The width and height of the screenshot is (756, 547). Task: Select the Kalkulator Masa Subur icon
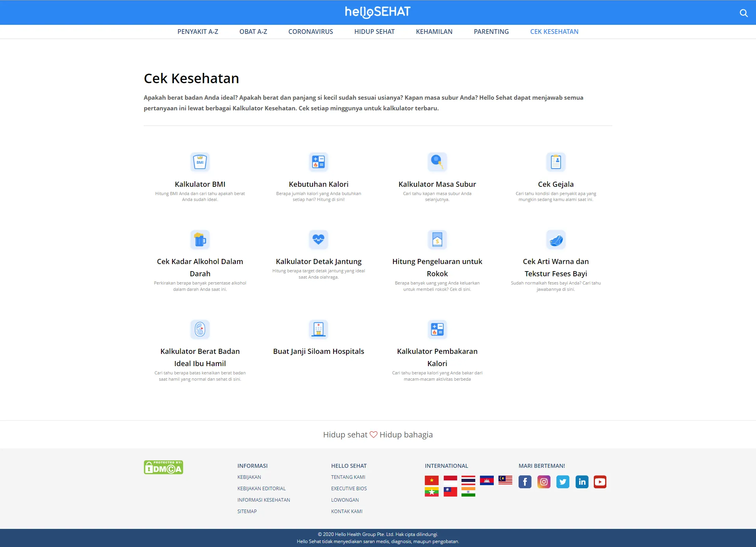coord(437,162)
